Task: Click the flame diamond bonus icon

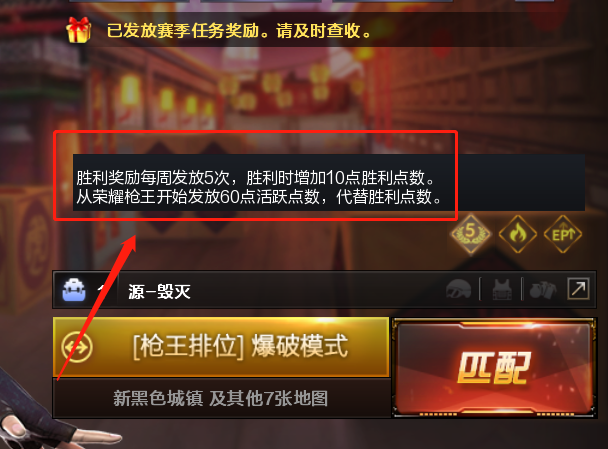Action: pyautogui.click(x=517, y=234)
